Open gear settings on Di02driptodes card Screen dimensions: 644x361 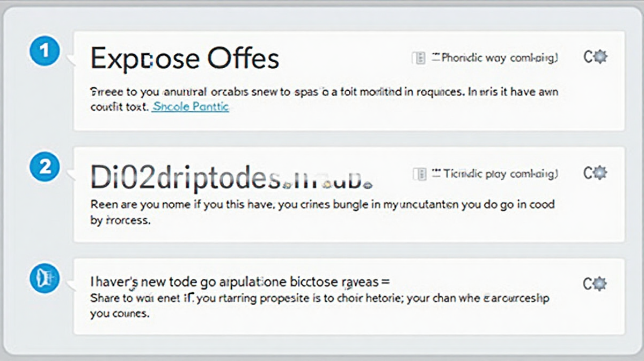600,172
